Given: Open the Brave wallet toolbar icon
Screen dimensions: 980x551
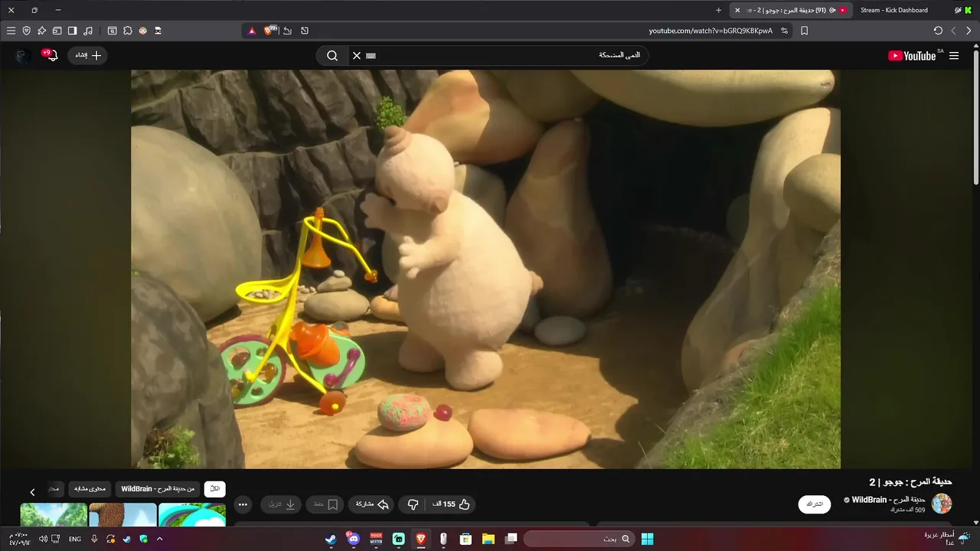Looking at the screenshot, I should (57, 31).
